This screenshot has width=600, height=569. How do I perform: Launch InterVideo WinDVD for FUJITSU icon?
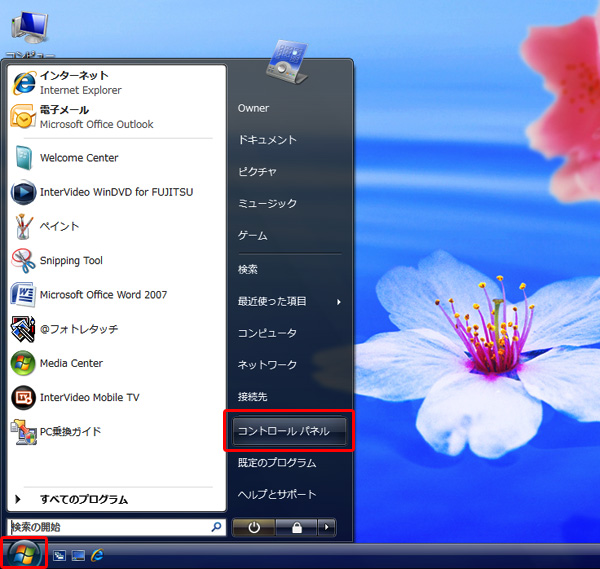(x=23, y=192)
